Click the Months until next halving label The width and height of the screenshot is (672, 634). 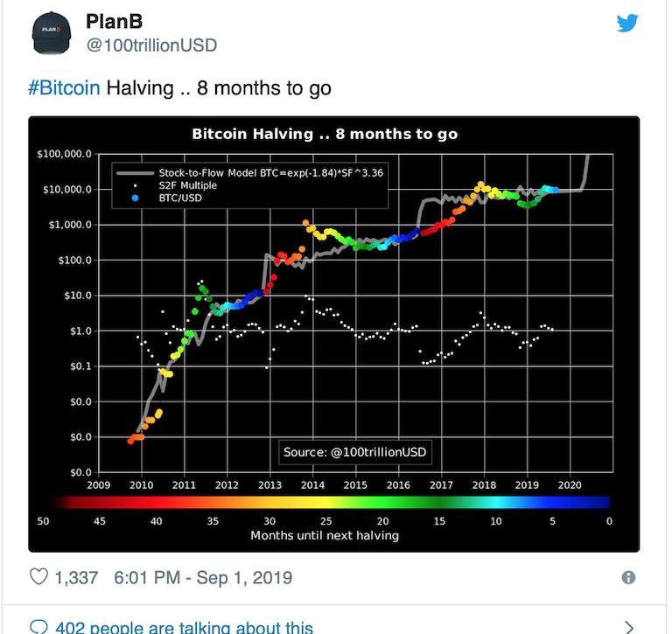click(x=325, y=535)
